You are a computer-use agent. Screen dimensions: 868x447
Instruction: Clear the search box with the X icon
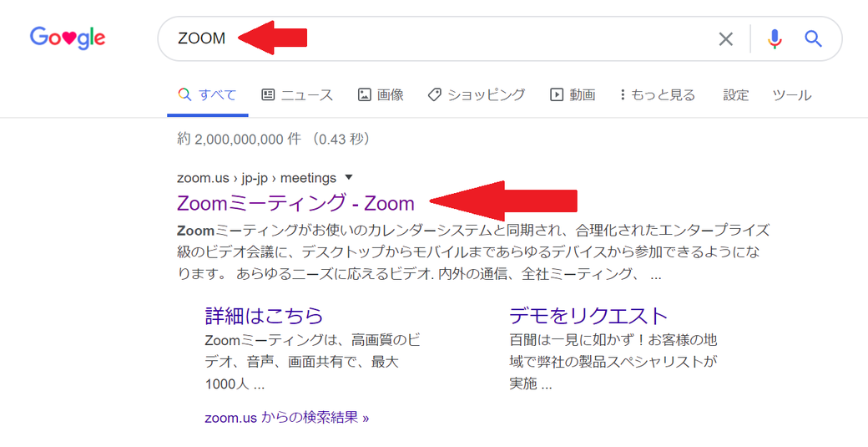click(x=725, y=38)
